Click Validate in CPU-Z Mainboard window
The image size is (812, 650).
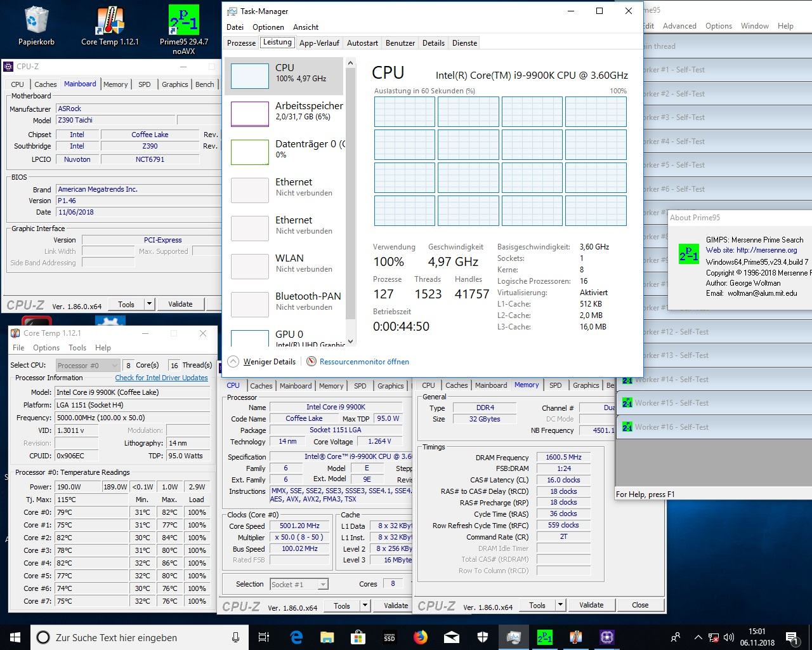coord(180,304)
